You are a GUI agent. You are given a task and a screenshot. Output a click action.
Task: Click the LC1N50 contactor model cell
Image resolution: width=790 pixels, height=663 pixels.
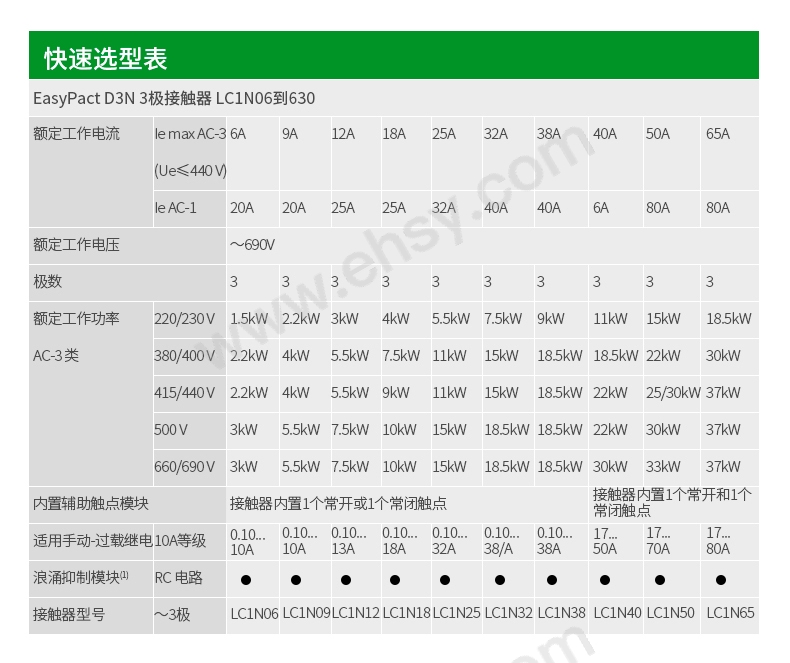tap(670, 614)
